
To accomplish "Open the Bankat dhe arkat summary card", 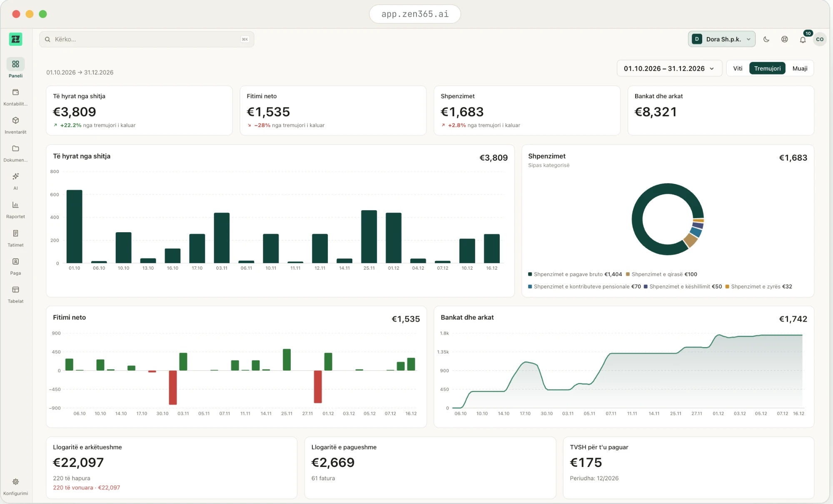I will pos(721,110).
